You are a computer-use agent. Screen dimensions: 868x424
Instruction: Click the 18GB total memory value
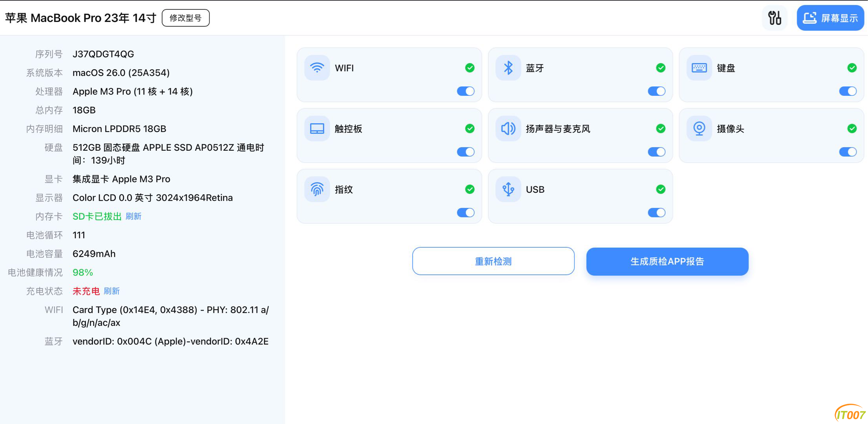(x=84, y=110)
